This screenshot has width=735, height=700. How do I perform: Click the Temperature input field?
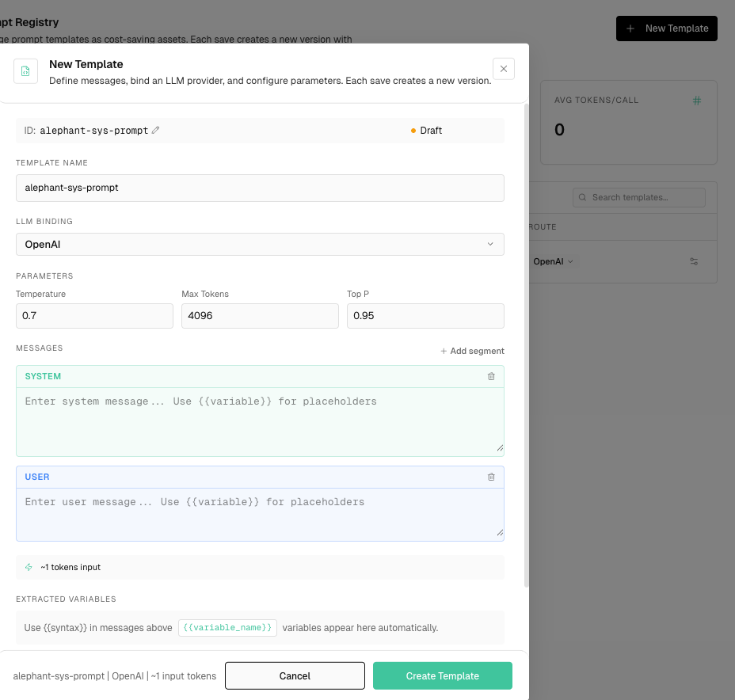(x=95, y=316)
